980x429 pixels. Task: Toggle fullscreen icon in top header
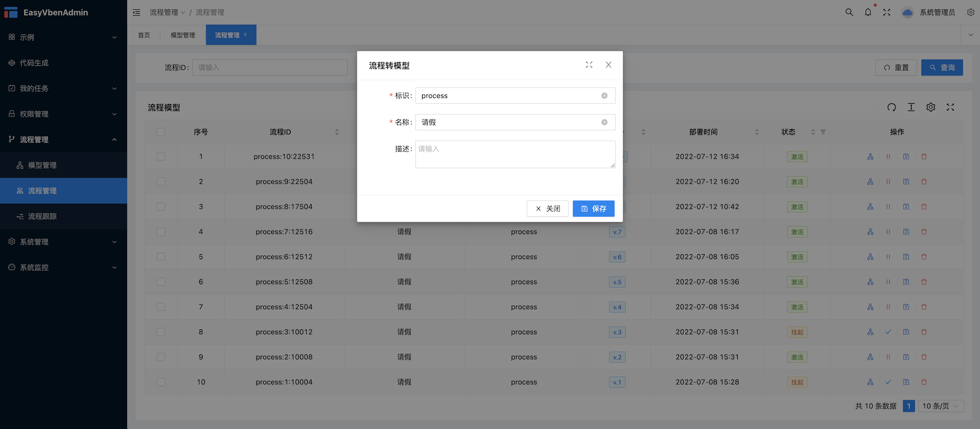(887, 12)
